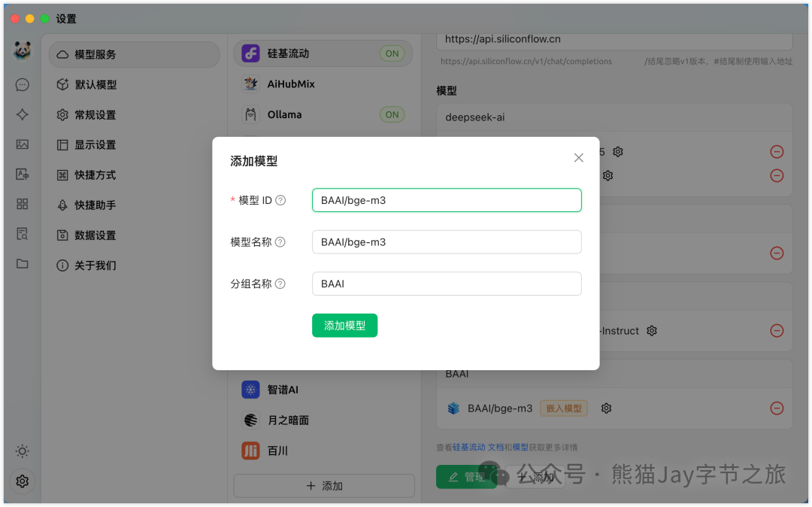Open the chat assistant sidebar icon
Viewport: 812px width, 507px height.
(x=23, y=84)
